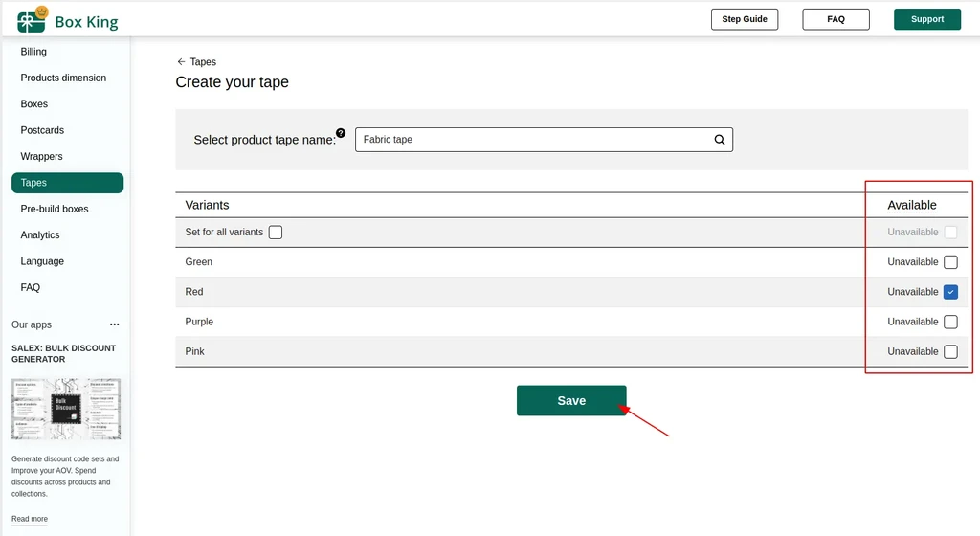The height and width of the screenshot is (536, 980).
Task: Click the Red variant name
Action: coord(193,292)
